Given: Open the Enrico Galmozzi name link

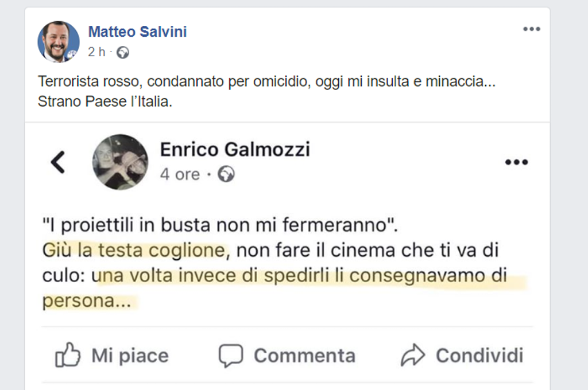Looking at the screenshot, I should tap(234, 150).
